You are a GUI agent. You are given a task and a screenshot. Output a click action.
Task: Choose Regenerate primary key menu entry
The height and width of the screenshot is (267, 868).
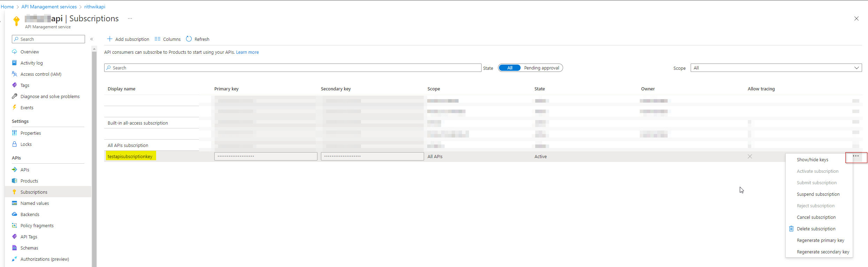coord(821,240)
